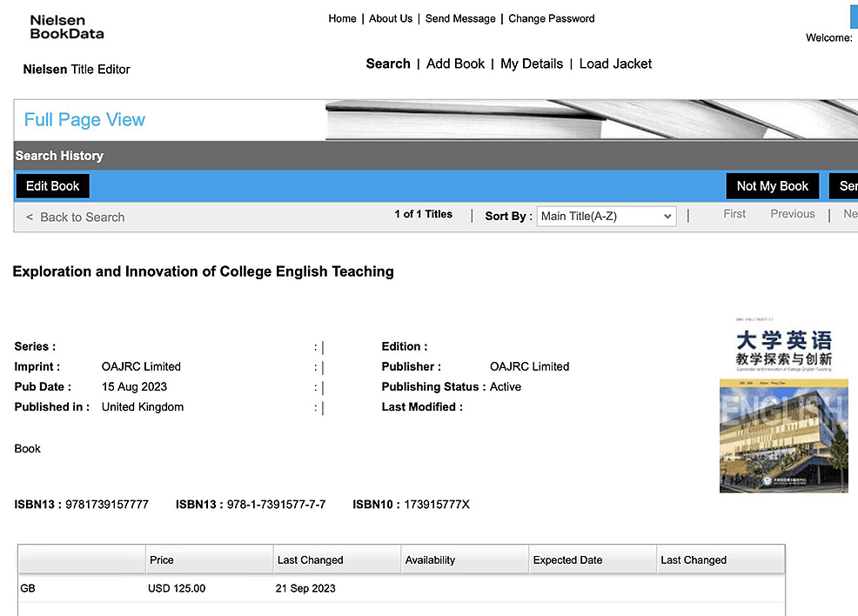Click the 1 of 1 Titles count
Screen dimensions: 858x616
click(x=423, y=214)
